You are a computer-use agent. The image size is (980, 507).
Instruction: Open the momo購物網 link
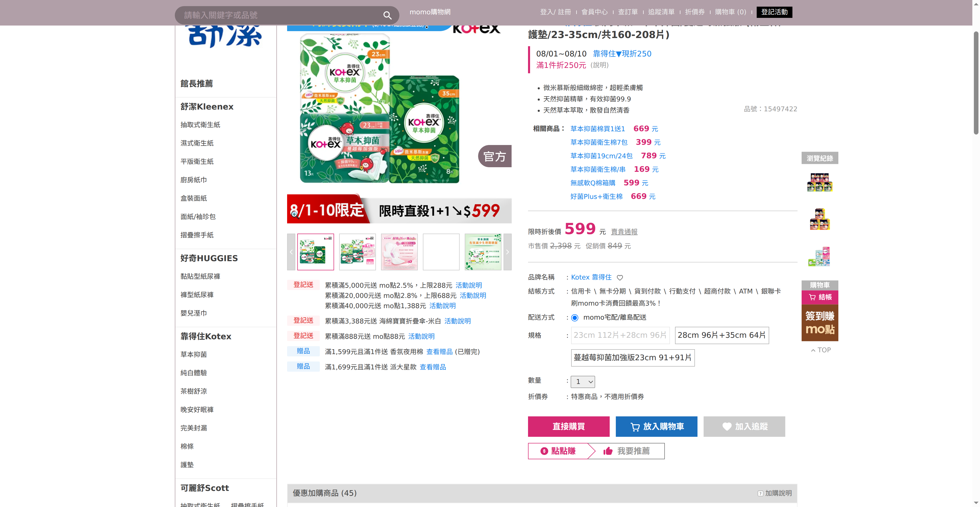(430, 12)
